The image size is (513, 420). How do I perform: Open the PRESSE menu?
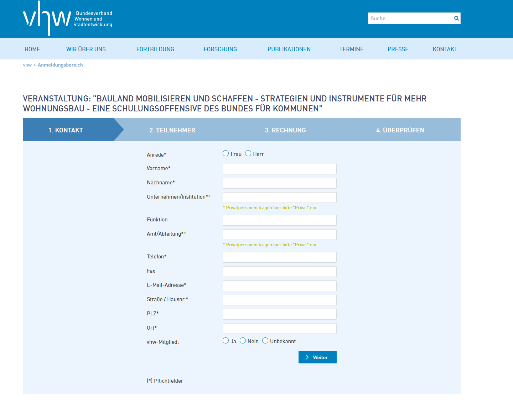[x=398, y=49]
